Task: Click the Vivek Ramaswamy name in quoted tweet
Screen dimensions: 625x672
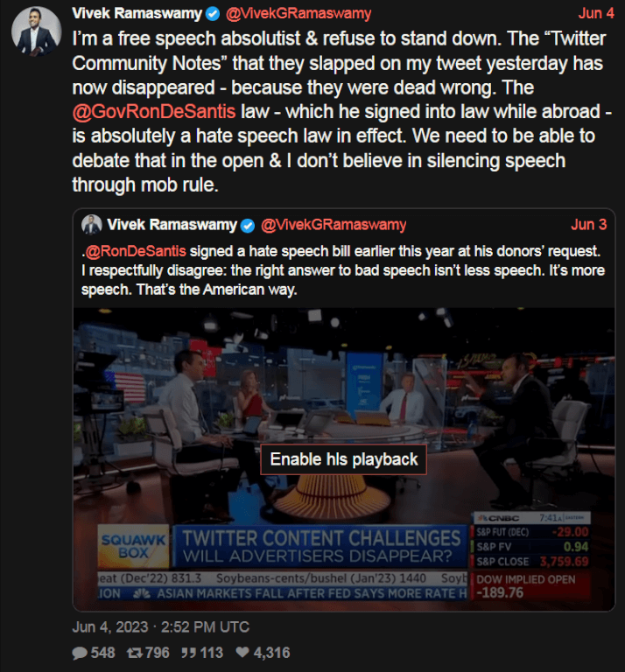Action: tap(172, 225)
